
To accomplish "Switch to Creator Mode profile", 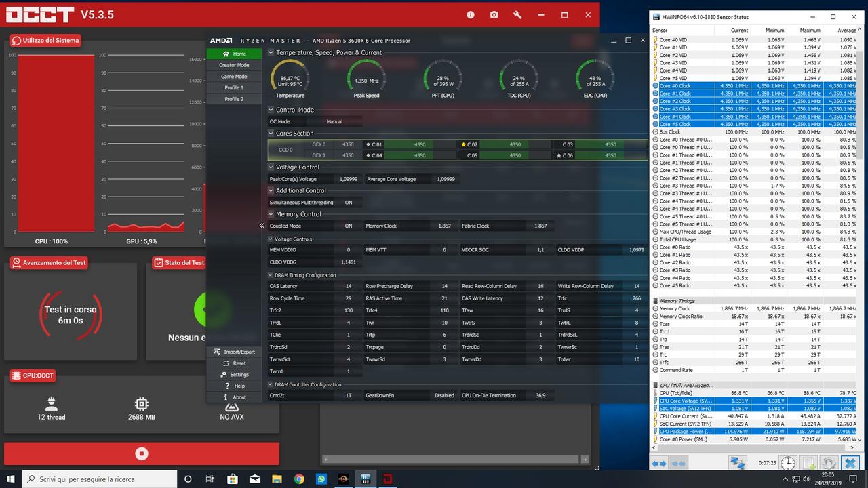I will (x=234, y=65).
